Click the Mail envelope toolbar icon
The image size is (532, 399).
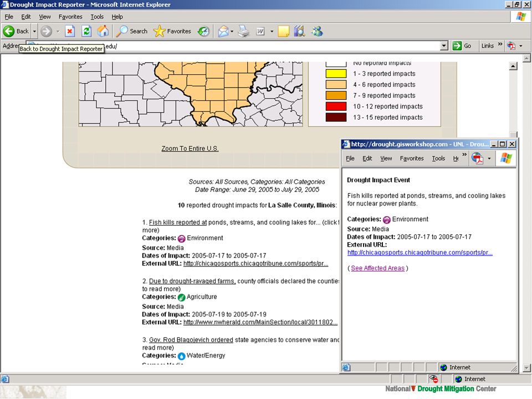pos(223,31)
